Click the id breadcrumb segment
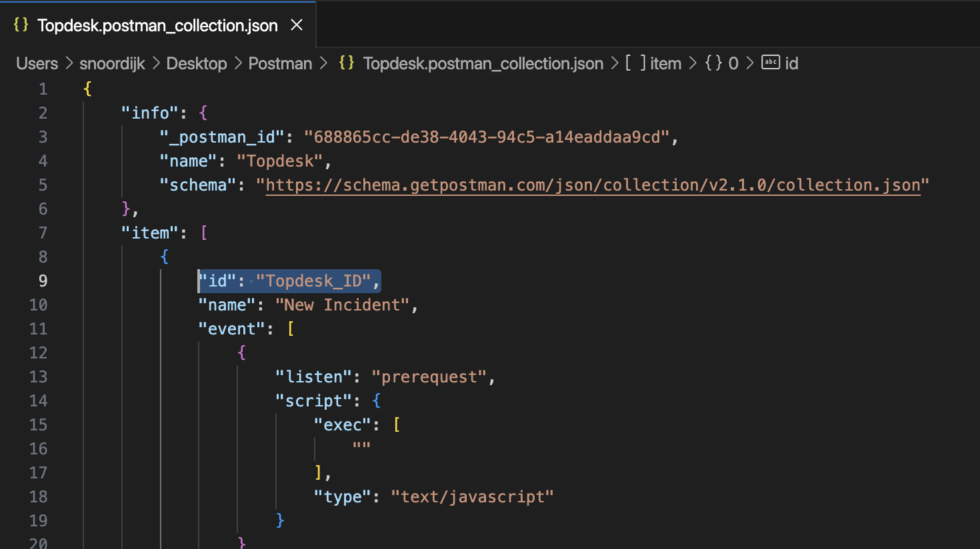 tap(791, 63)
